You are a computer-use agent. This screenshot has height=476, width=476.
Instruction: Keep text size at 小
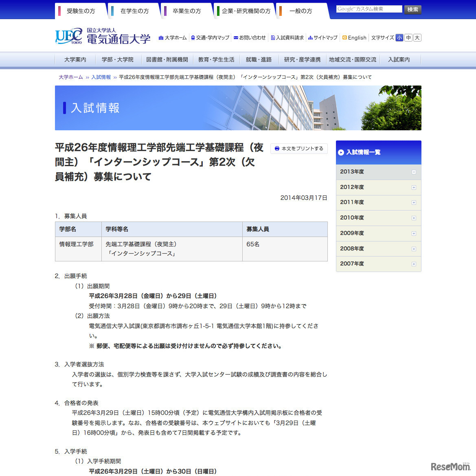tap(399, 37)
